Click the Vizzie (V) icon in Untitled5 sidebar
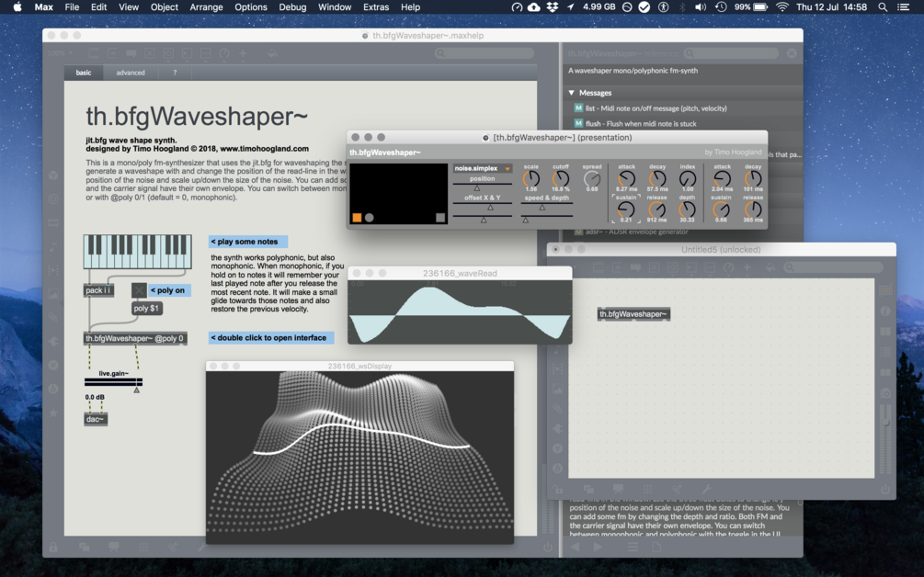924x577 pixels. (x=557, y=448)
